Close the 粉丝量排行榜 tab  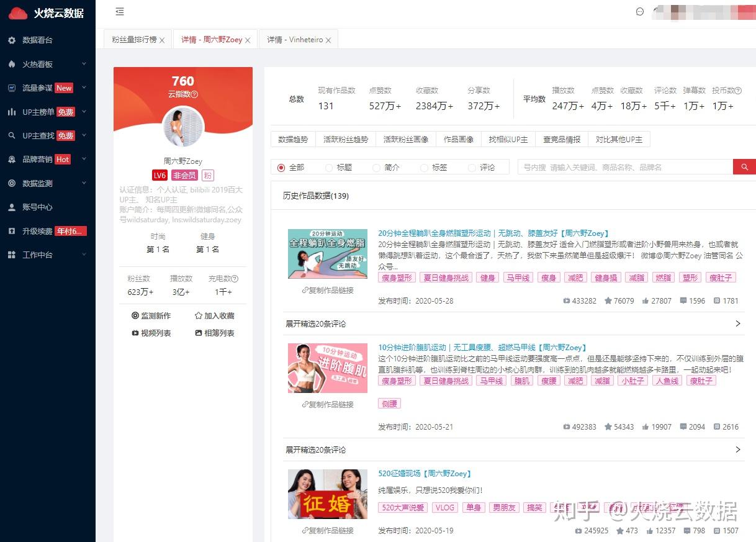tap(162, 40)
